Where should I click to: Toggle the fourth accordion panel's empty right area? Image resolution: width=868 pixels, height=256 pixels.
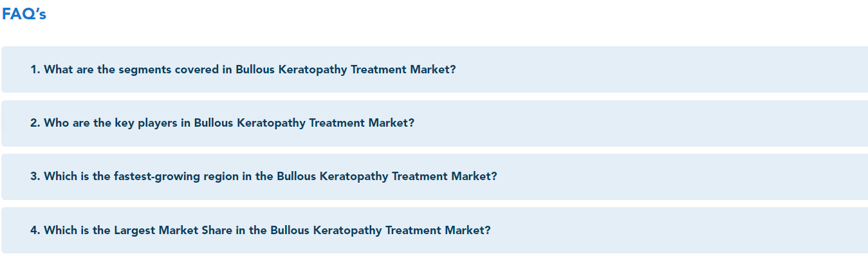pyautogui.click(x=679, y=230)
